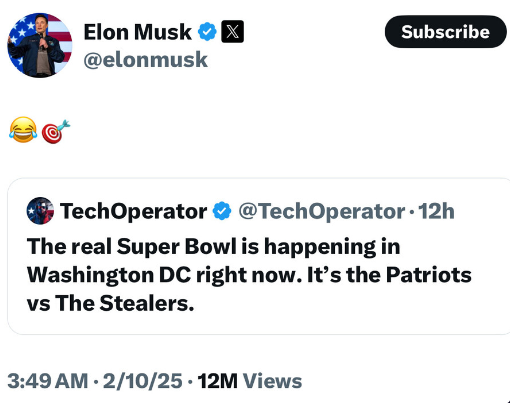Click the "Washington DC right now" line

tap(249, 275)
